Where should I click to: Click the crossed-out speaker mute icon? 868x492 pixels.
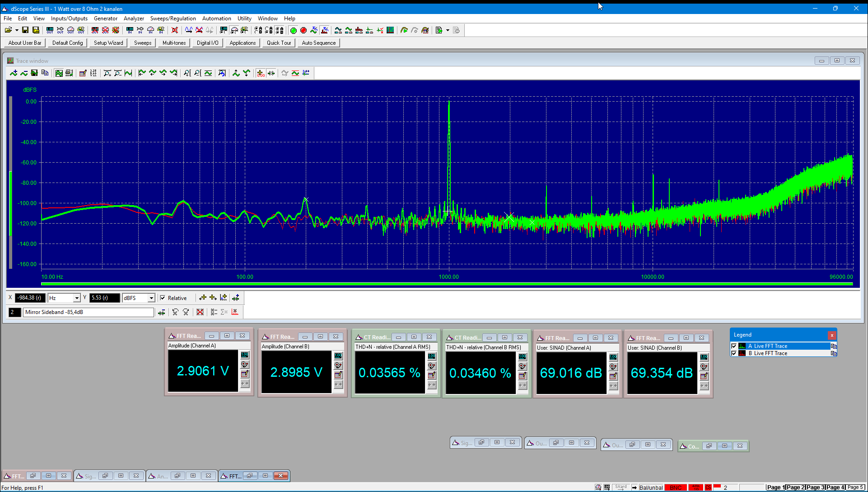(175, 30)
